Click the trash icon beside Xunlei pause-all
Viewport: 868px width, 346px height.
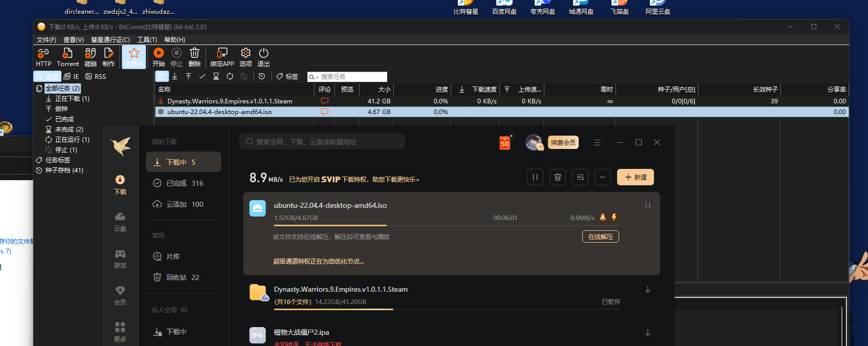558,177
